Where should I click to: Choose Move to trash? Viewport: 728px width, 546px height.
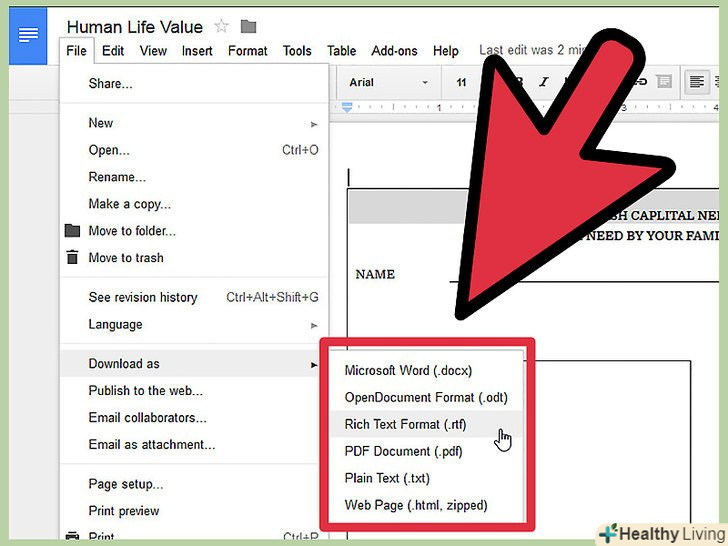194,258
